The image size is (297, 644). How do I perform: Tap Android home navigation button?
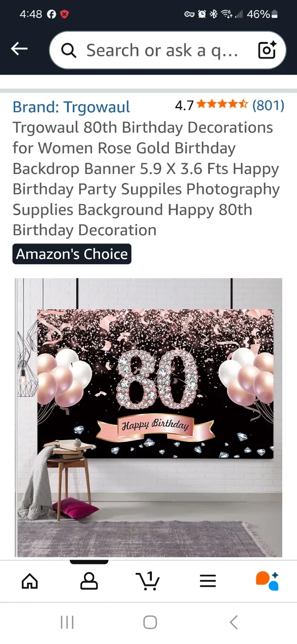[150, 622]
